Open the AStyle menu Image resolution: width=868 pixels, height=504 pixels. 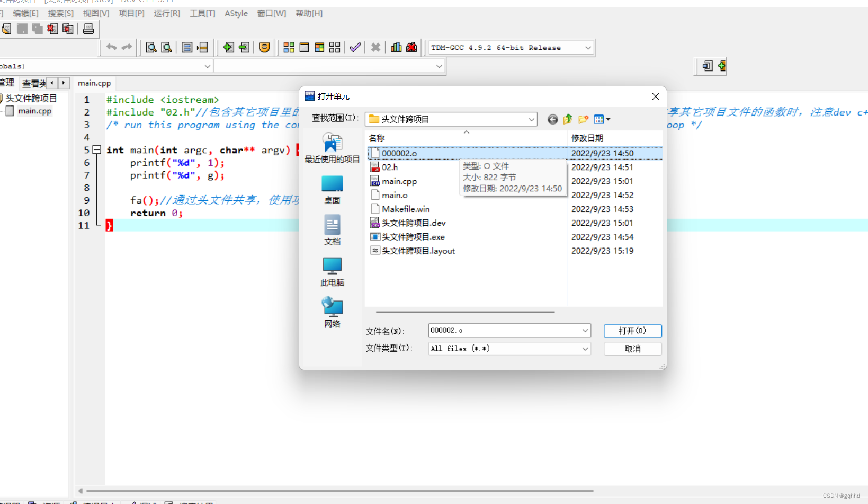[x=236, y=13]
